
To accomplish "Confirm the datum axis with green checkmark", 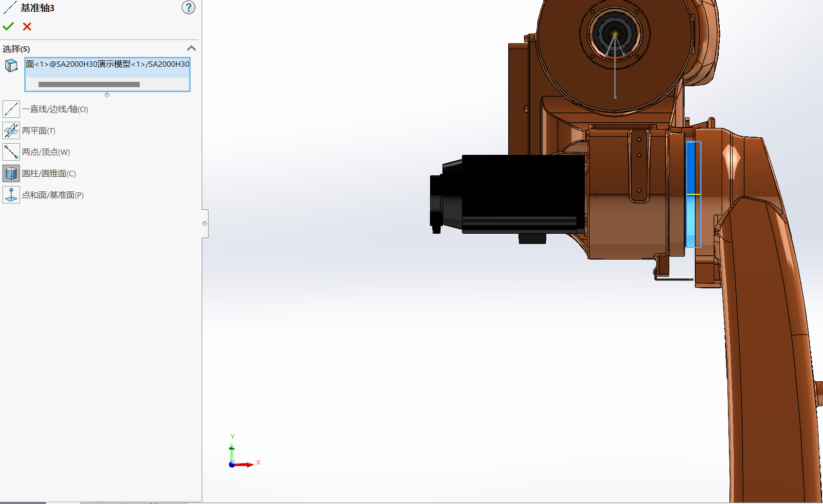I will pos(8,26).
